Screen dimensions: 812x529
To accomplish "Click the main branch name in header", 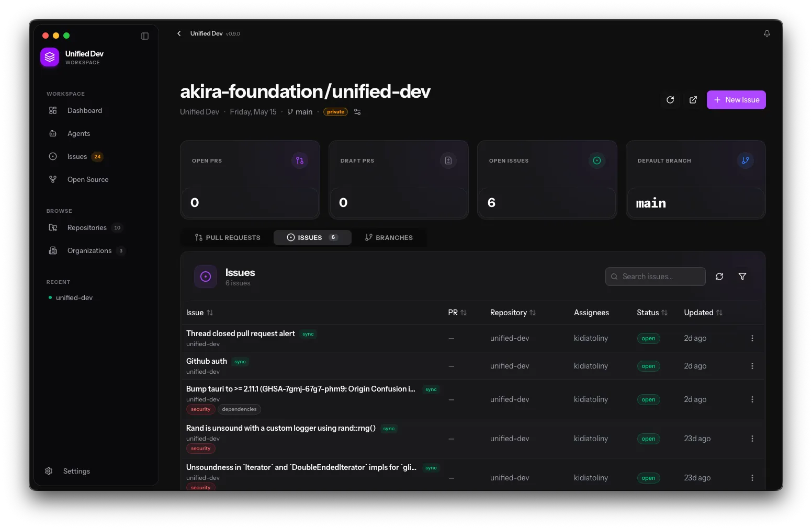I will [303, 112].
